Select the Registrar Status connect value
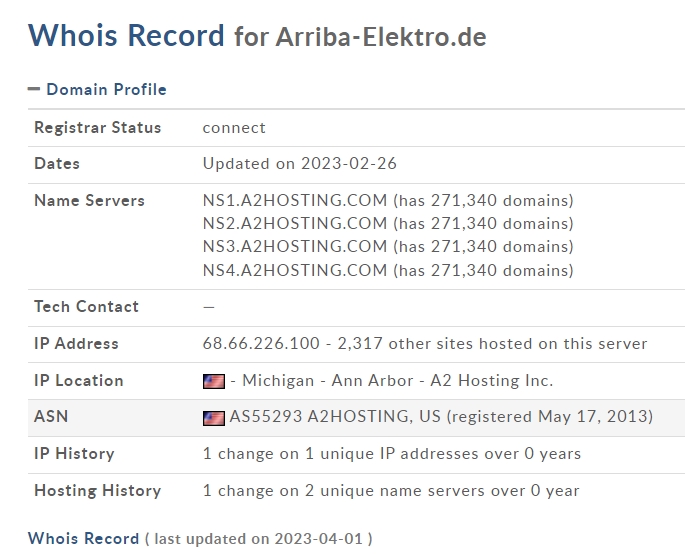Viewport: 685px width, 554px height. pos(234,128)
